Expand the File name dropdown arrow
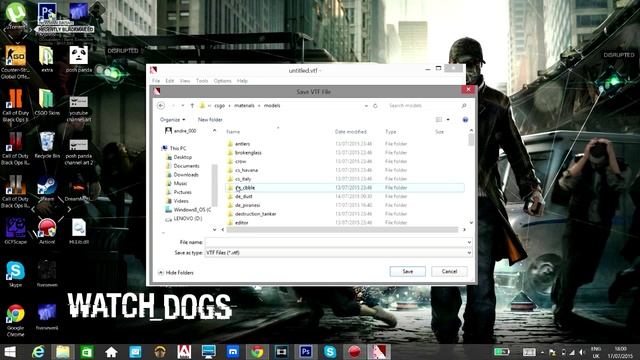Viewport: 640px width, 360px height. [469, 242]
